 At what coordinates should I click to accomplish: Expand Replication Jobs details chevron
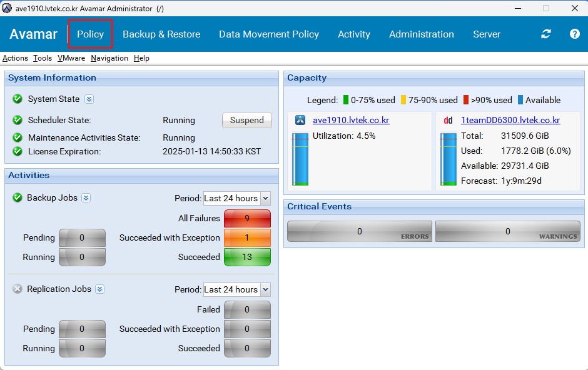(99, 289)
